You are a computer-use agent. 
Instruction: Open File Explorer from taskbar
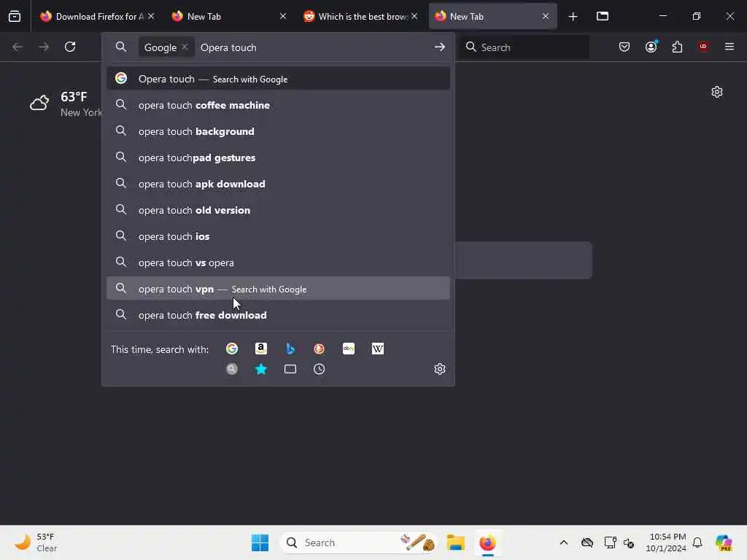(455, 542)
